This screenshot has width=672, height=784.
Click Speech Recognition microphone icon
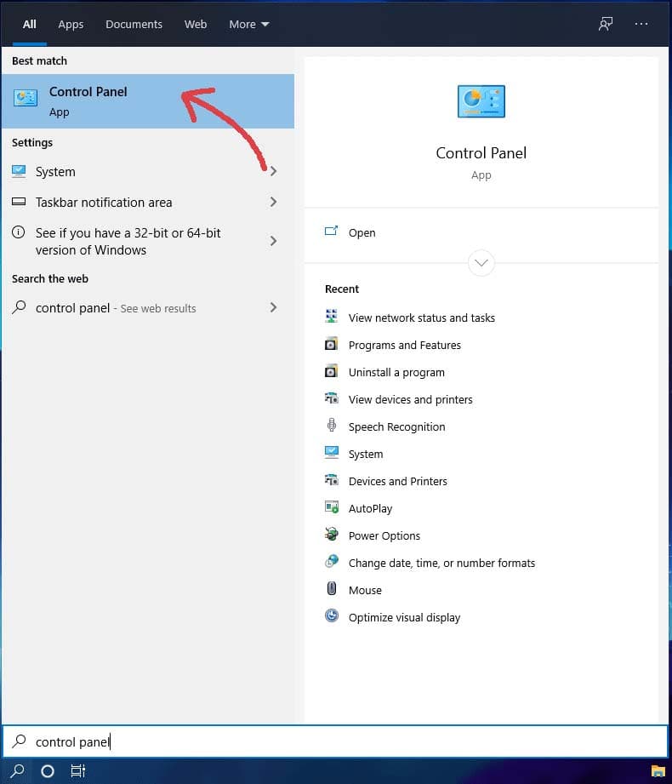click(x=331, y=425)
